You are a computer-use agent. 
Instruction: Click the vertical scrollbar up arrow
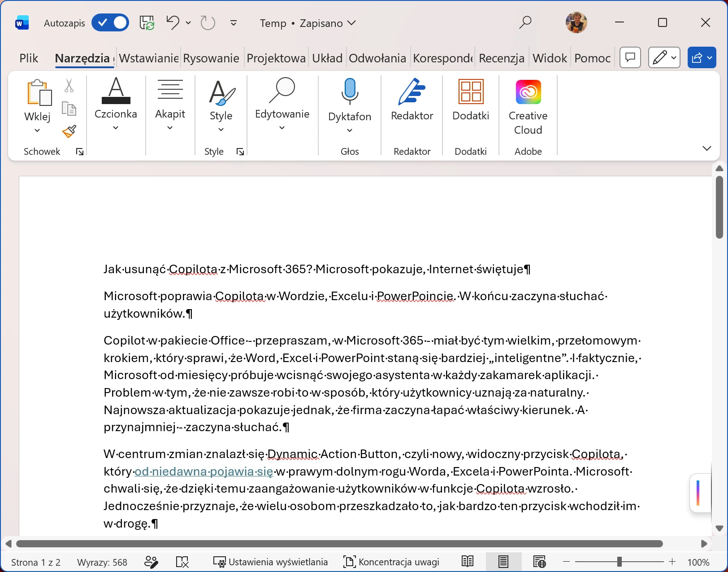719,168
